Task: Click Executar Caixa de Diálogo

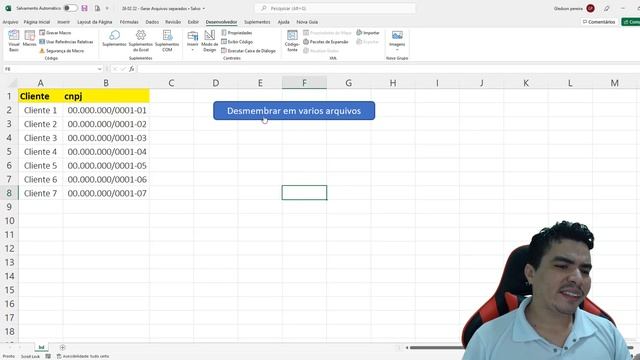Action: pos(248,51)
